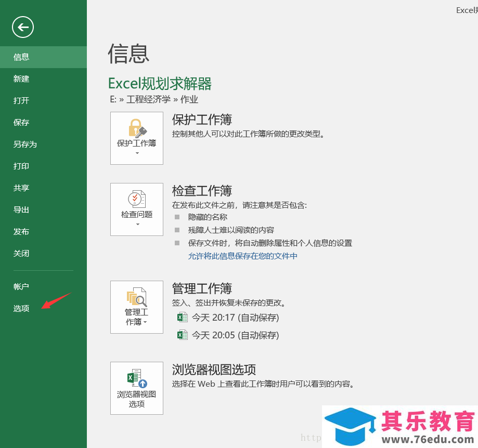Click the file path 工程经济学 » 作业
478x448 pixels.
[162, 99]
